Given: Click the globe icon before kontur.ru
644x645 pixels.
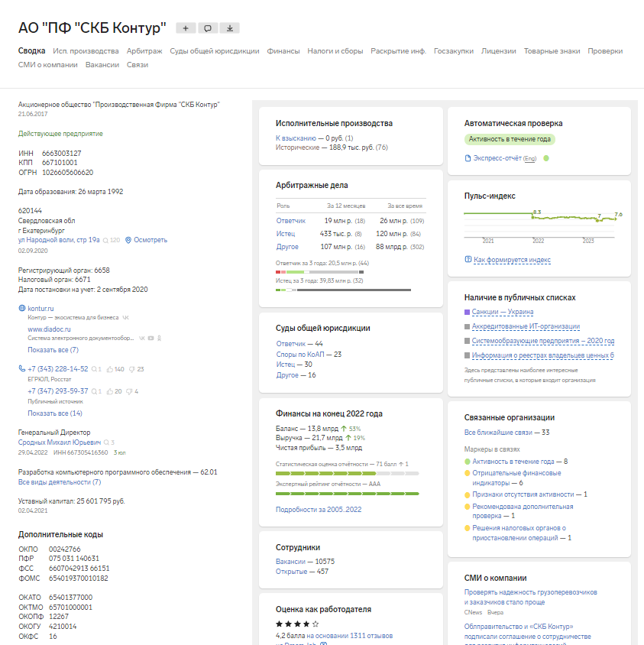Looking at the screenshot, I should tap(22, 308).
